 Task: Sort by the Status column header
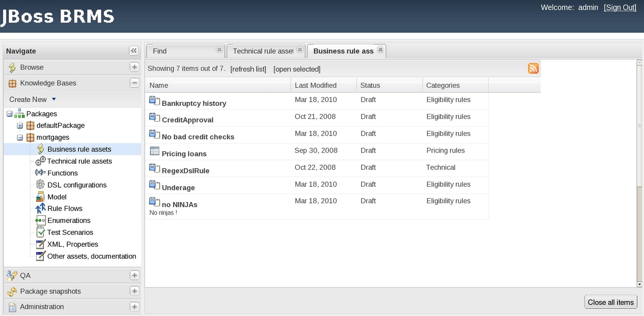tap(390, 85)
